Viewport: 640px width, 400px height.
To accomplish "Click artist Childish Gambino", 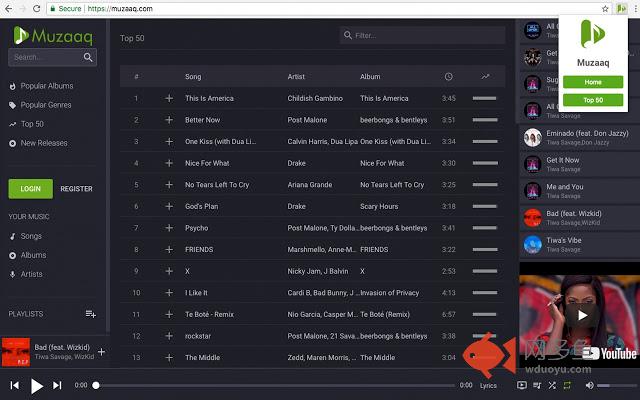I will (315, 98).
